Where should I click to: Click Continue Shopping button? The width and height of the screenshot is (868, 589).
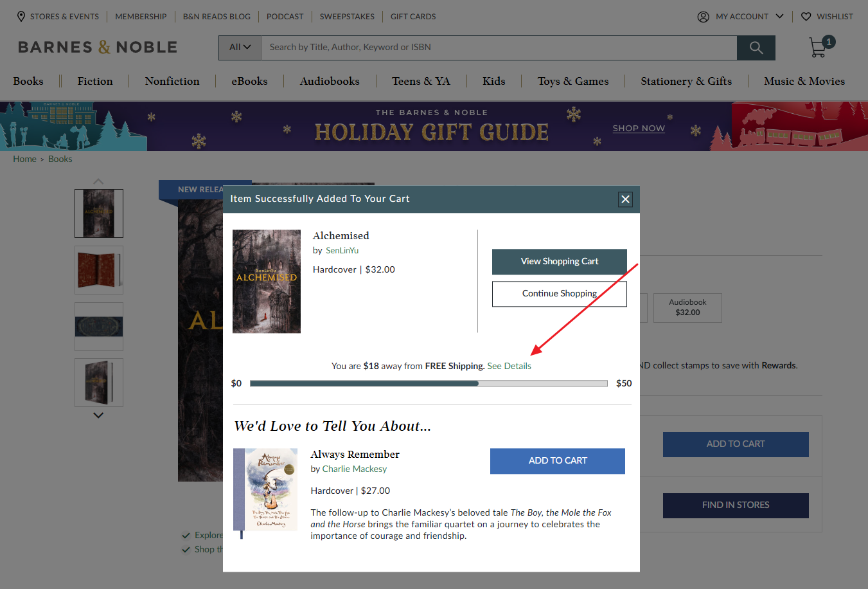560,294
